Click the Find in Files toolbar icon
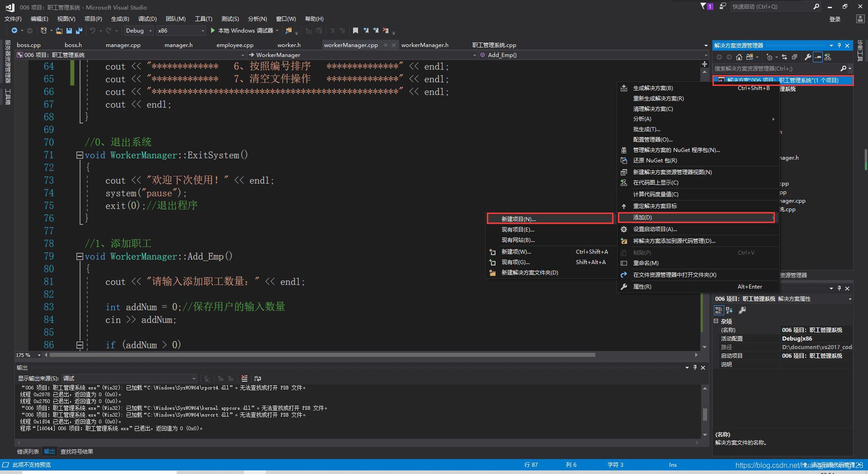Viewport: 868px width, 474px height. [288, 31]
